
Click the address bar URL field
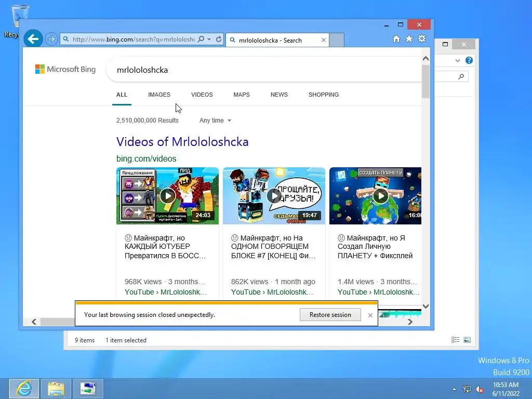(134, 39)
